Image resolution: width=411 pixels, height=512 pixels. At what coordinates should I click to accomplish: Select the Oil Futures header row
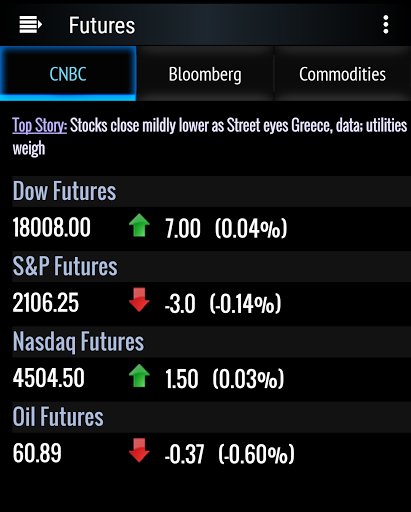click(x=212, y=417)
